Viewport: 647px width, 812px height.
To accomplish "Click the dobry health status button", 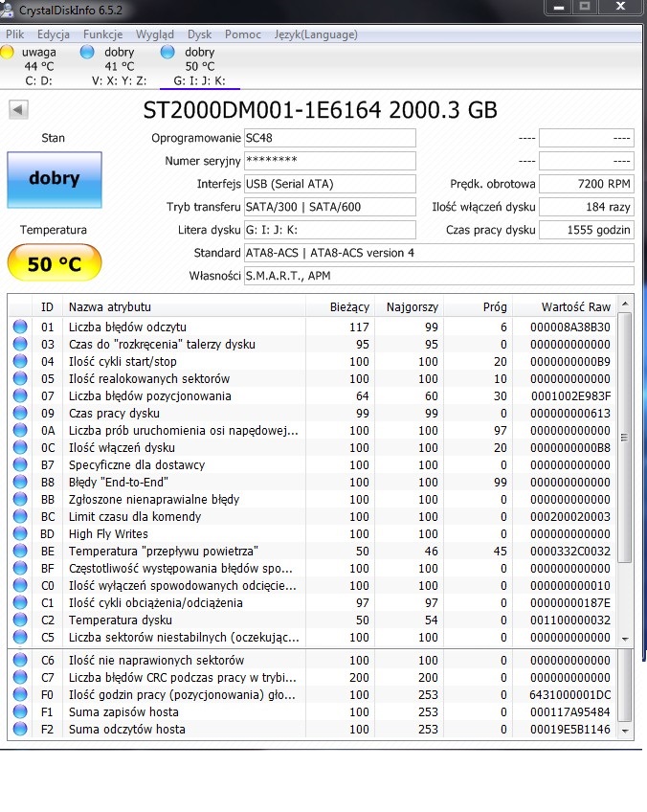I will (55, 180).
